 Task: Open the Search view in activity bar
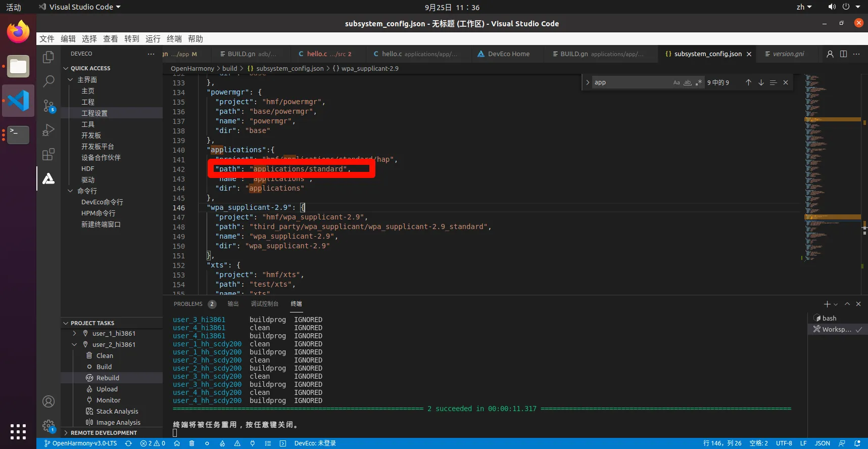point(49,81)
